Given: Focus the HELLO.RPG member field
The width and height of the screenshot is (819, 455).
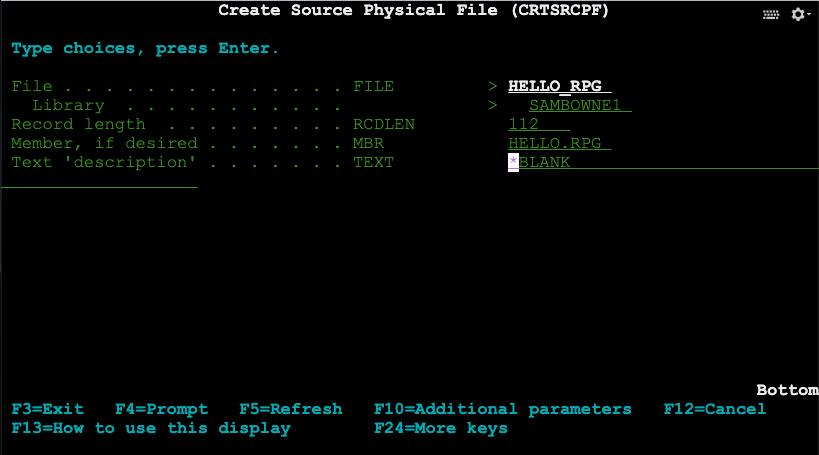Looking at the screenshot, I should [x=559, y=143].
